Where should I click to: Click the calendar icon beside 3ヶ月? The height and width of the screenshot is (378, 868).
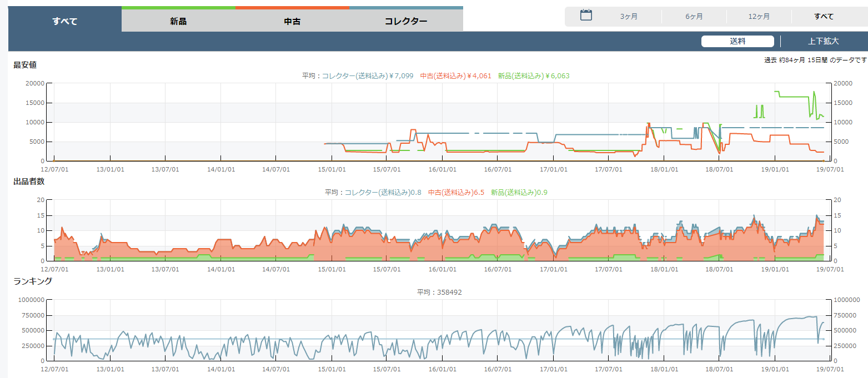(586, 16)
